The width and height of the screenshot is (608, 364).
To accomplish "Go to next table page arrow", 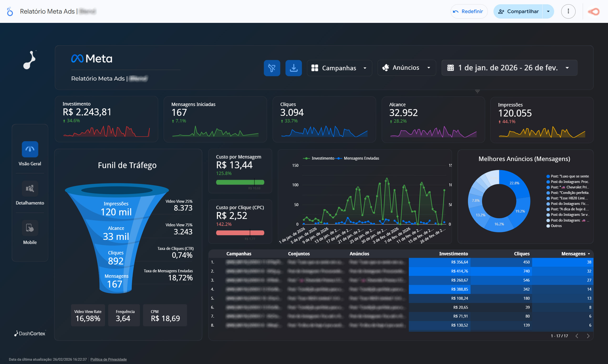I will [x=588, y=336].
